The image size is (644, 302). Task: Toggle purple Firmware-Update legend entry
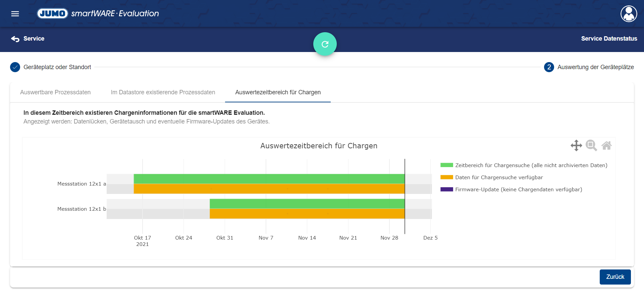(518, 189)
